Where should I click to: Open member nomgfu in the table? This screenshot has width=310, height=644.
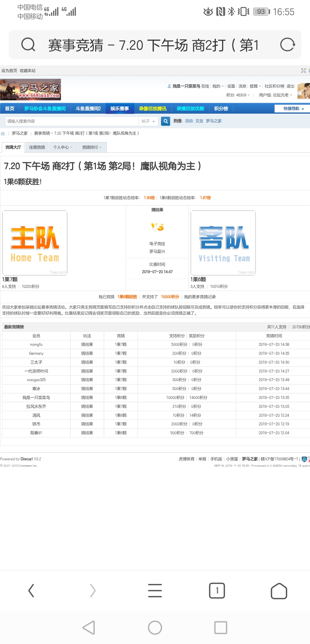click(x=36, y=345)
